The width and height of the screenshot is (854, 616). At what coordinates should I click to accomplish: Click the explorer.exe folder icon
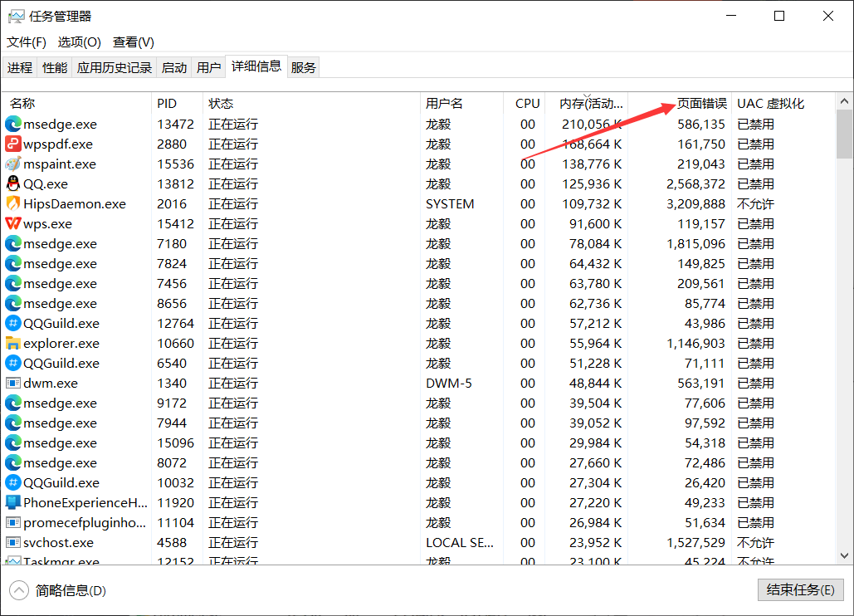point(13,343)
